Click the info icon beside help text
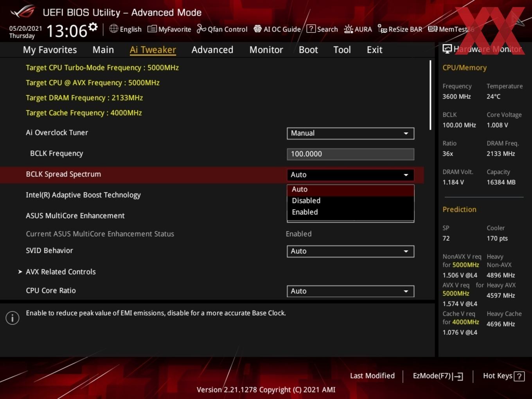This screenshot has height=399, width=532. [13, 318]
